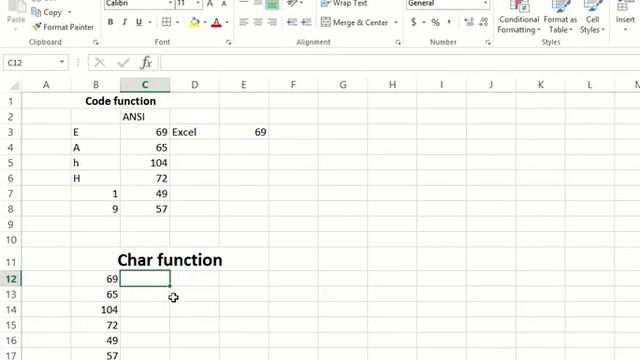Screen dimensions: 640x360
Task: Confirm entry with the checkmark icon
Action: 123,63
